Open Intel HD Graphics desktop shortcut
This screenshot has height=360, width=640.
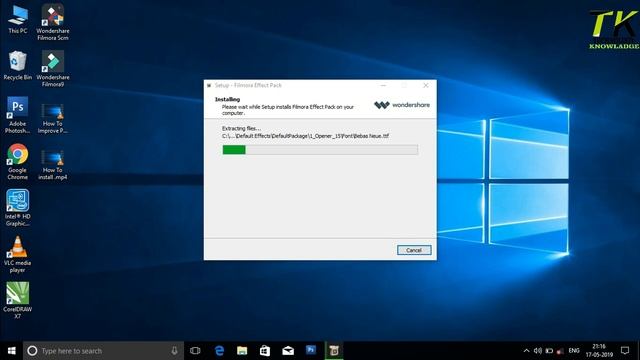[17, 208]
